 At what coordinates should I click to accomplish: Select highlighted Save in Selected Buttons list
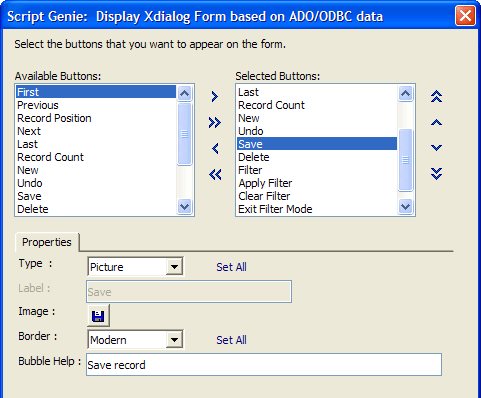317,144
